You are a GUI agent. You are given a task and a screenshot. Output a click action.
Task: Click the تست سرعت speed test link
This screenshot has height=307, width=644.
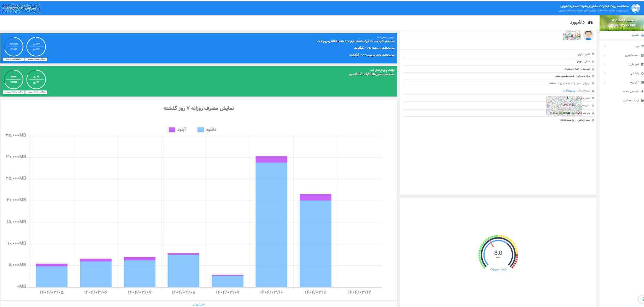click(x=498, y=269)
